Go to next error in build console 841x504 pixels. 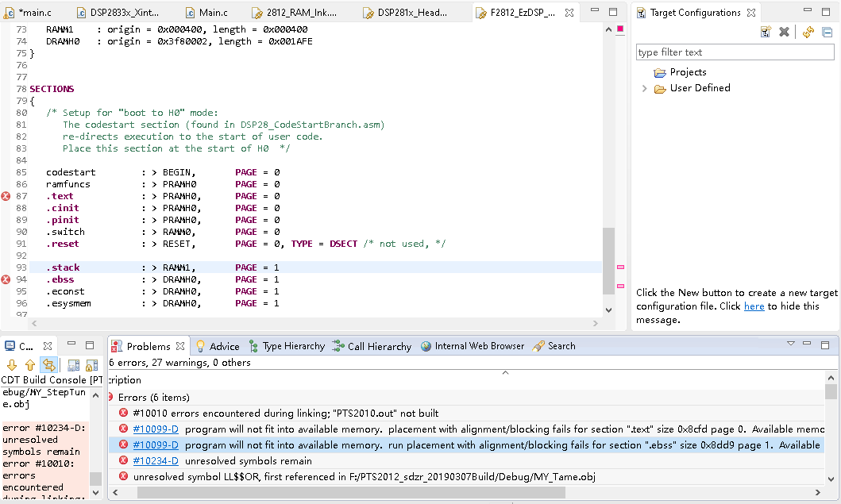pyautogui.click(x=12, y=365)
